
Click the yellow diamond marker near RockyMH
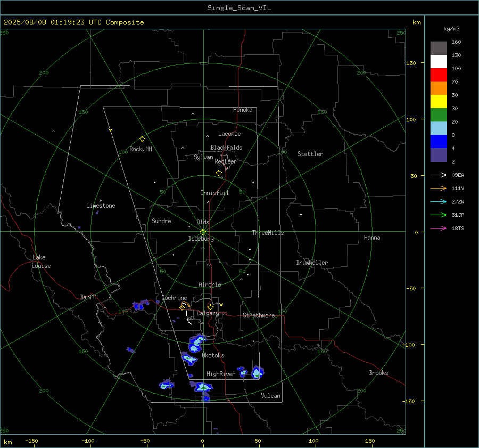(x=142, y=139)
